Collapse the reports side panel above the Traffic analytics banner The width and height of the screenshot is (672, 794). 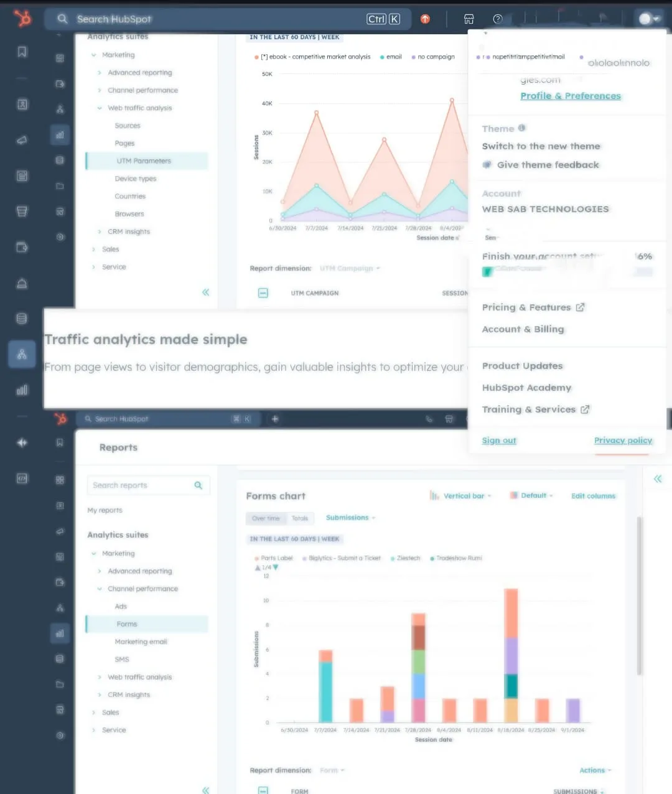point(205,292)
